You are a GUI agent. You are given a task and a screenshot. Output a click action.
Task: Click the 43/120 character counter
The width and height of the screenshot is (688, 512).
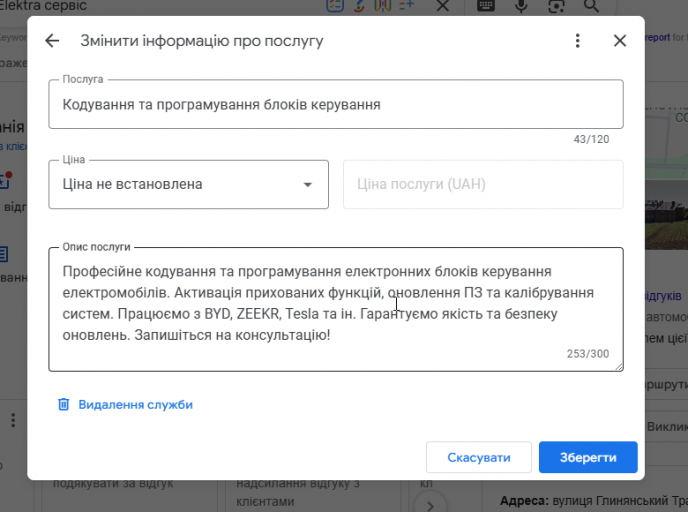(591, 139)
